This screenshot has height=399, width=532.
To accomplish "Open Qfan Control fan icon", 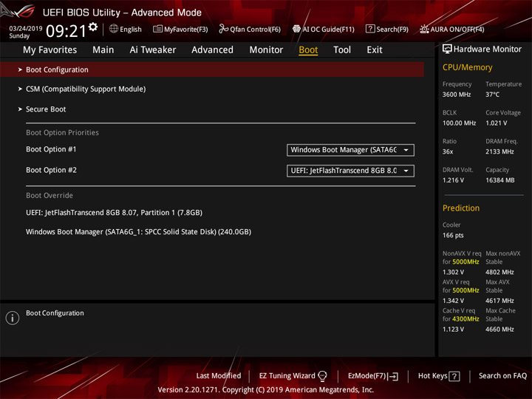I will 223,29.
